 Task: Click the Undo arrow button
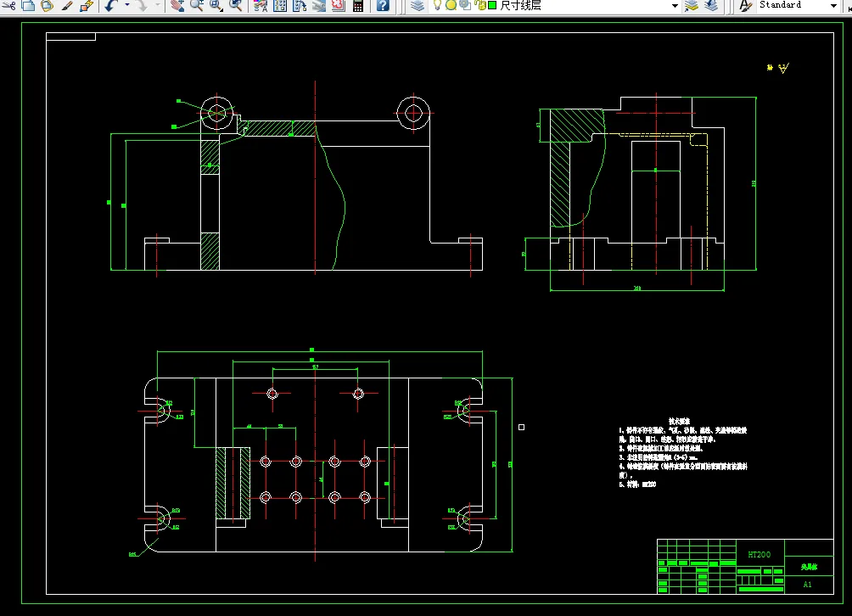(x=111, y=5)
